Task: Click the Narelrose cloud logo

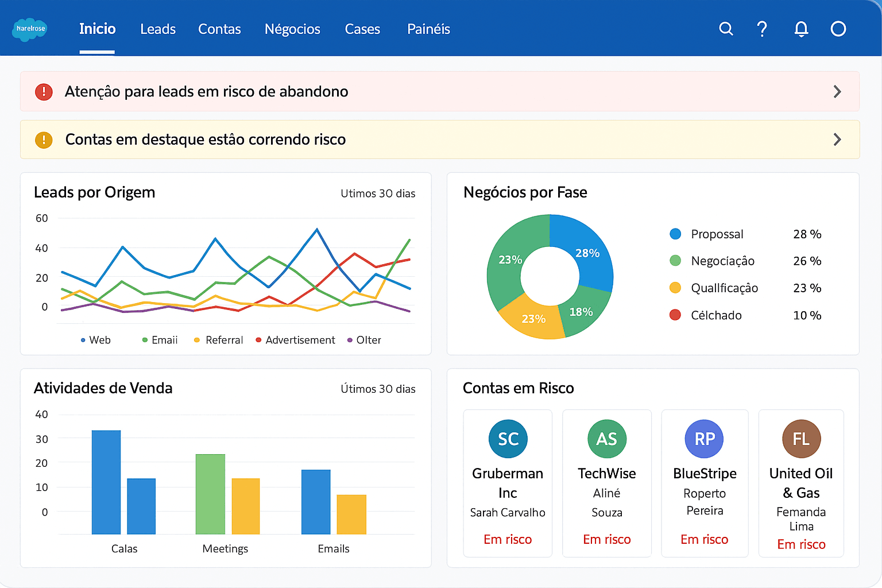Action: pos(30,29)
